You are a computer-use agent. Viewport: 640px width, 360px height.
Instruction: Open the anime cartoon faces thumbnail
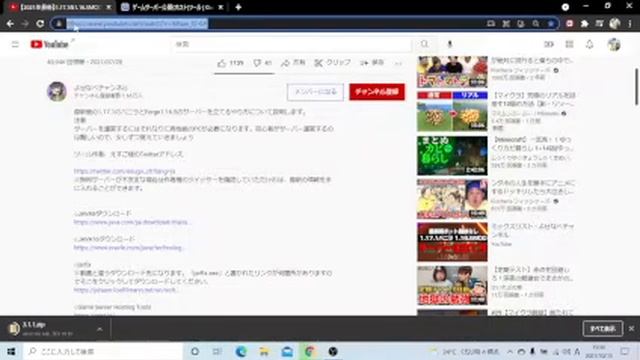tap(452, 199)
